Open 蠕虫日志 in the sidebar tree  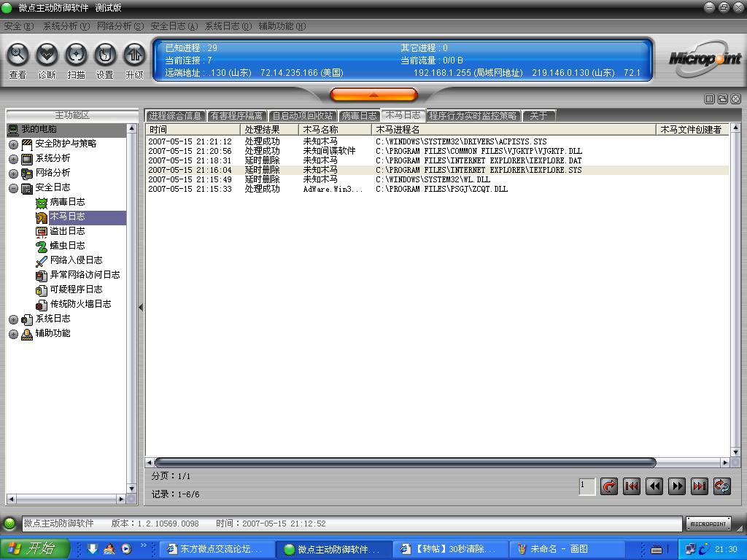tap(67, 246)
